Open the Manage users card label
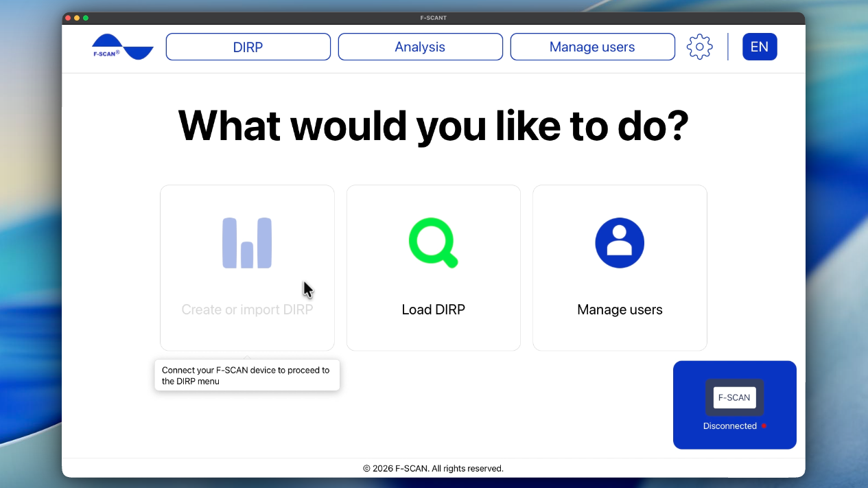This screenshot has height=488, width=868. tap(620, 310)
